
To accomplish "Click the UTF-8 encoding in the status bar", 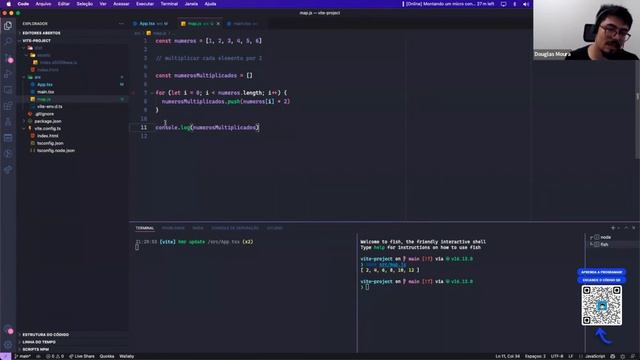I will pos(557,356).
